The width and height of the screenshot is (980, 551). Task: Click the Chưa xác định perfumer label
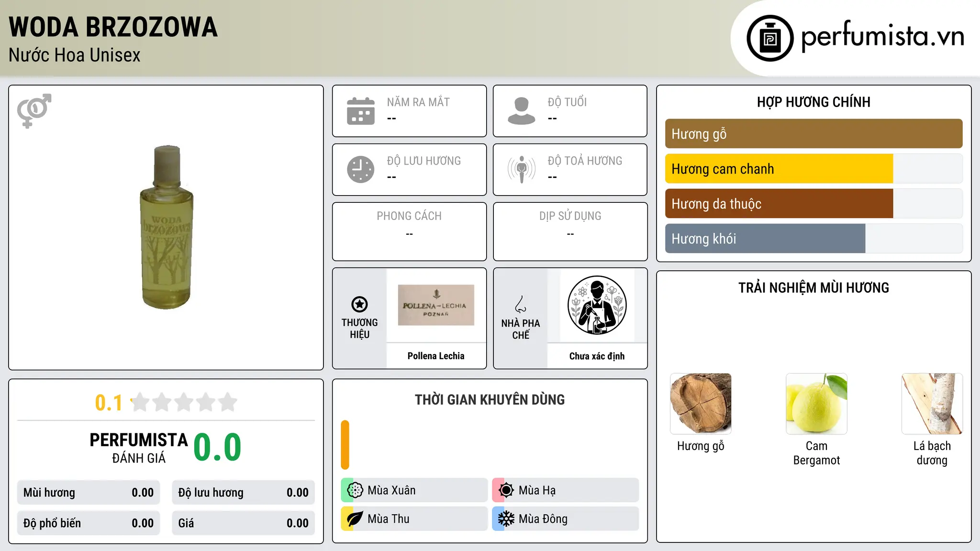coord(597,356)
